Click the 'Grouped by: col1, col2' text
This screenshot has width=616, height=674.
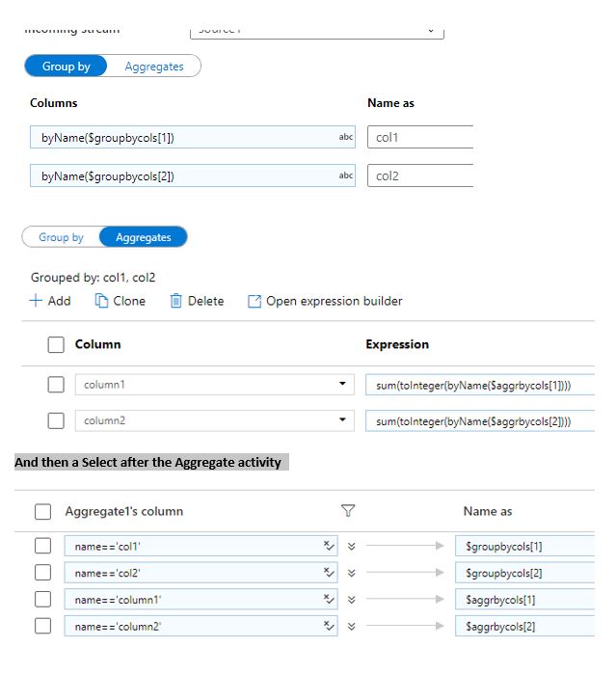click(93, 278)
